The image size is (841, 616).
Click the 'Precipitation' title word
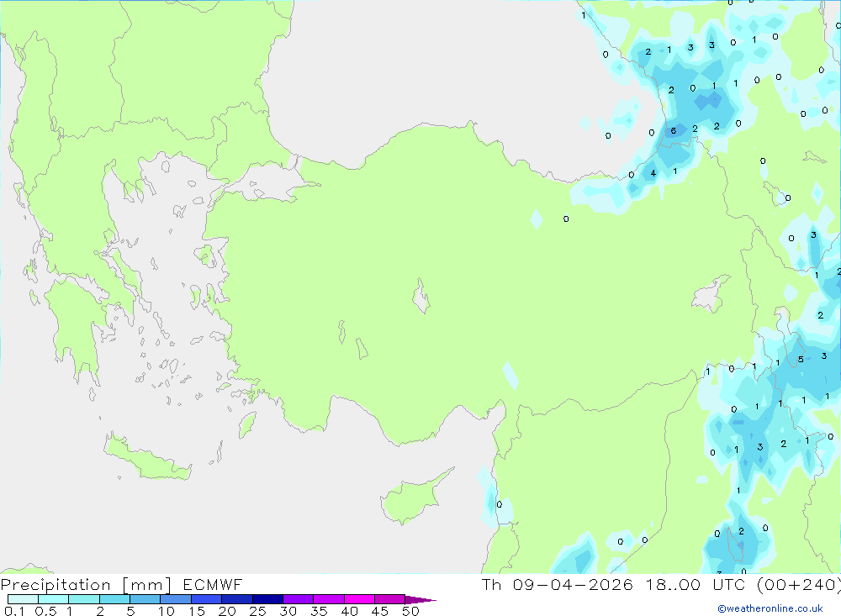[56, 584]
